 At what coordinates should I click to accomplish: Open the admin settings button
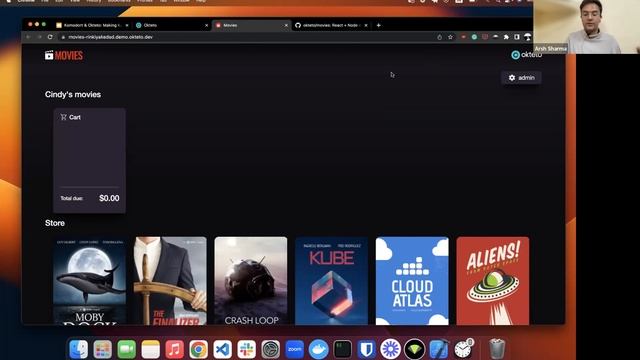pyautogui.click(x=521, y=78)
